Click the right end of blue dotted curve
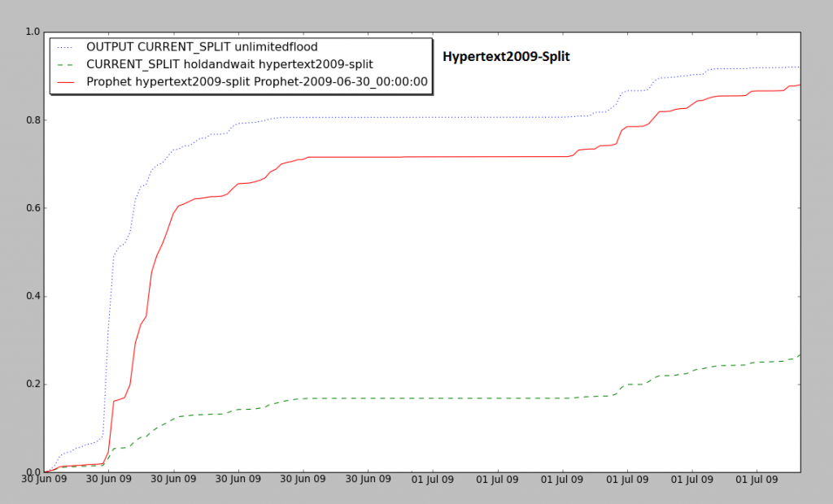This screenshot has width=833, height=504. [799, 67]
